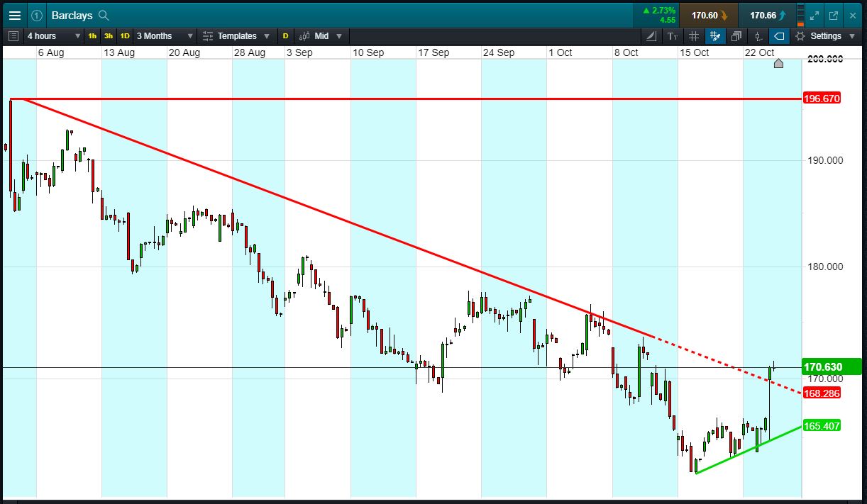Click the grey house marker near 200.000
This screenshot has height=504, width=867.
[778, 63]
